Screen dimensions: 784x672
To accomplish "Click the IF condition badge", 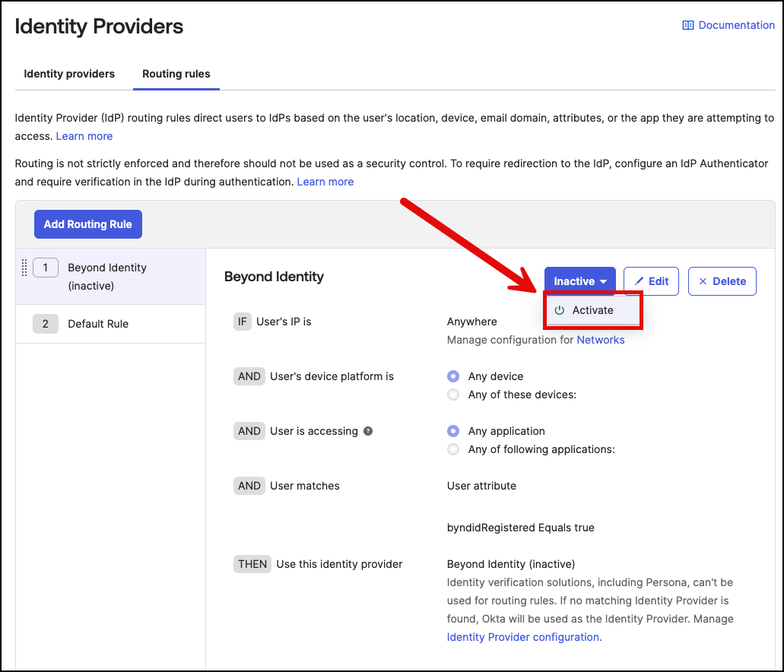I will click(242, 322).
